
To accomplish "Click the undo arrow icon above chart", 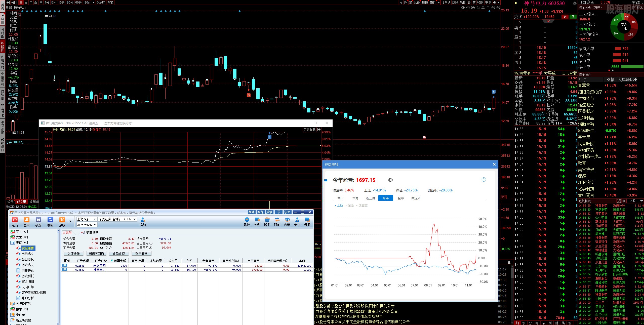I will pyautogui.click(x=478, y=8).
